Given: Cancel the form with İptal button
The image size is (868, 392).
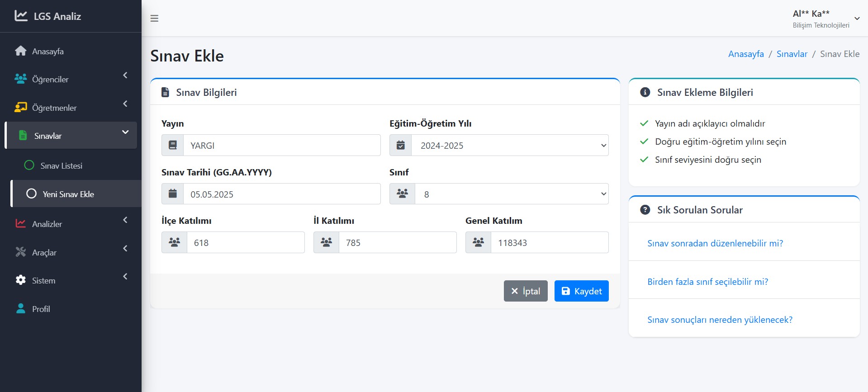Looking at the screenshot, I should (526, 291).
